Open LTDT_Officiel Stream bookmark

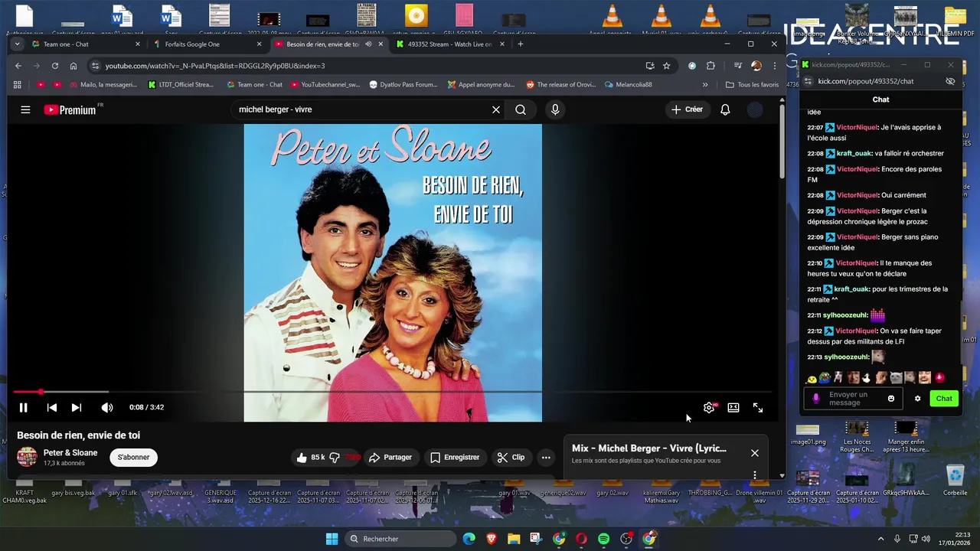tap(181, 84)
